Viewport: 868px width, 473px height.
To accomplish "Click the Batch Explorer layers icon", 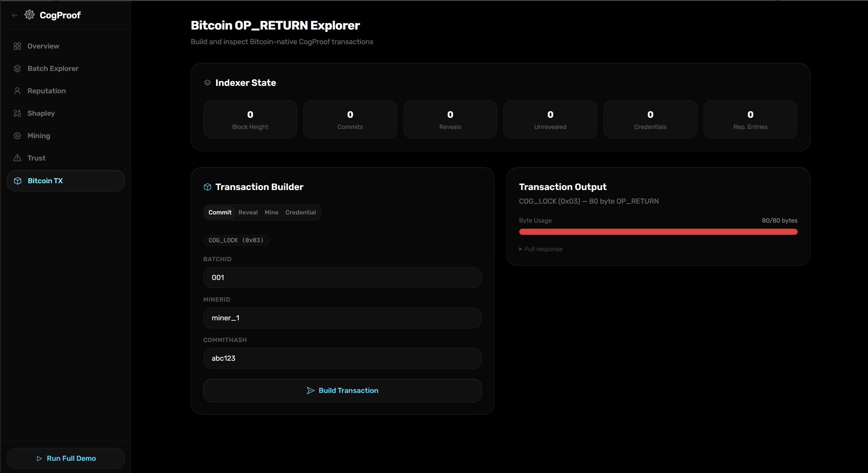I will pyautogui.click(x=17, y=69).
